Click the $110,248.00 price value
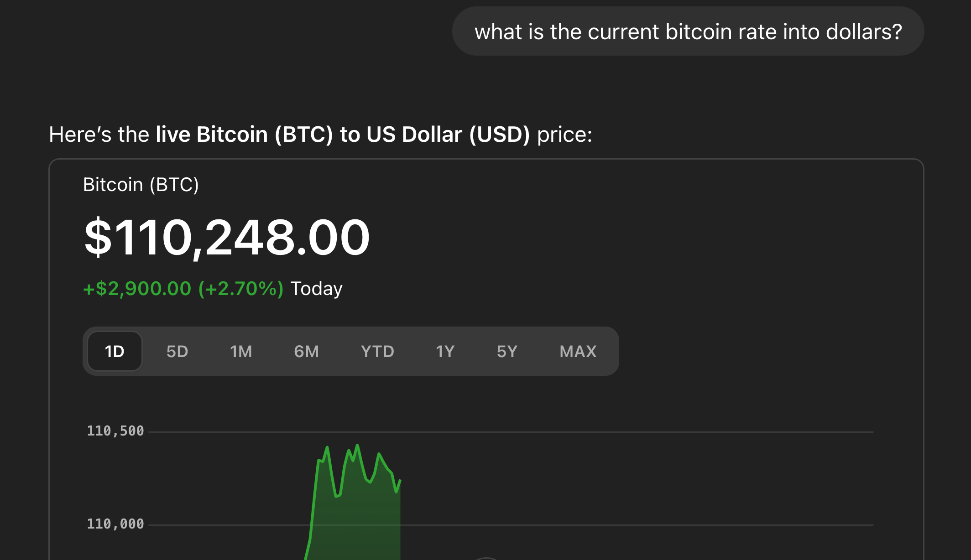 (227, 238)
